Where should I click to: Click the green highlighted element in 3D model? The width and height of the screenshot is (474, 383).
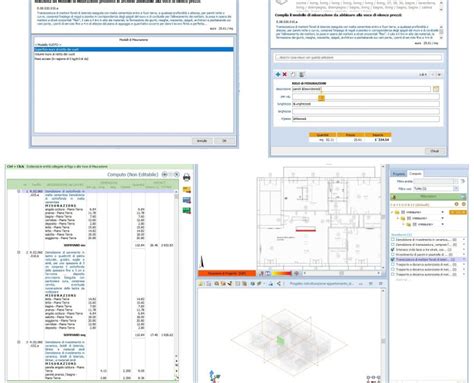pos(280,341)
